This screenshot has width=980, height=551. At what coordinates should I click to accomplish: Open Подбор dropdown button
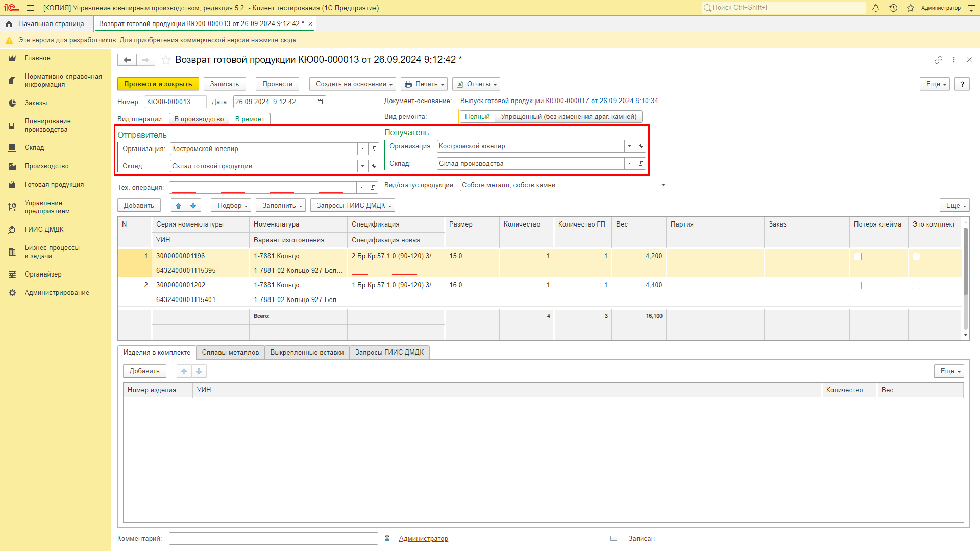pos(231,206)
